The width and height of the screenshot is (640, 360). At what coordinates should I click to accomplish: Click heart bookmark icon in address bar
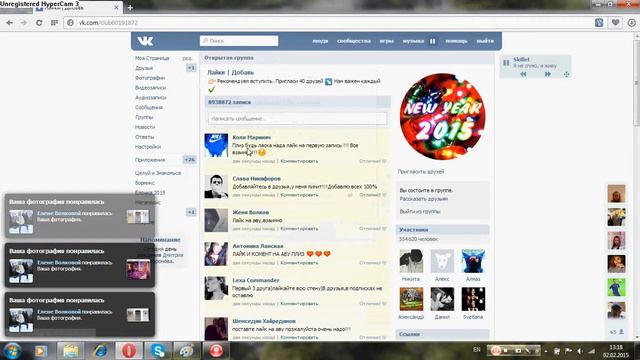click(x=616, y=23)
